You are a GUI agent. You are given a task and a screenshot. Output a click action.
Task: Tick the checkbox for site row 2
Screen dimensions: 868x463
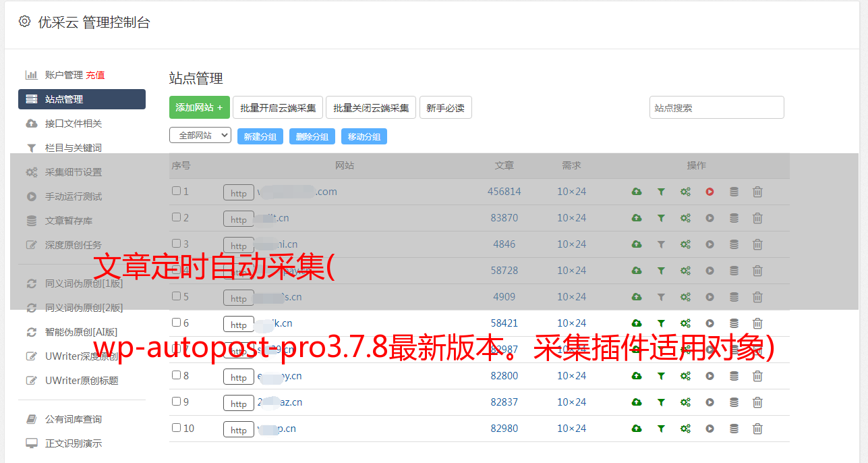(x=176, y=217)
